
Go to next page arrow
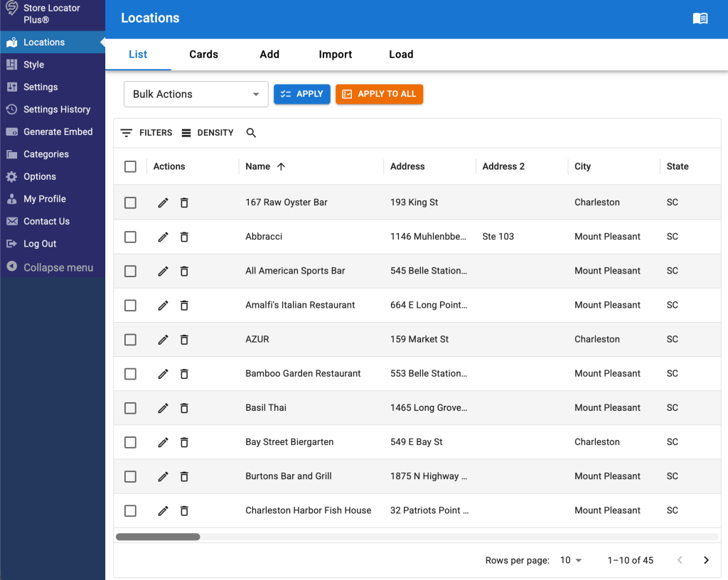[706, 560]
